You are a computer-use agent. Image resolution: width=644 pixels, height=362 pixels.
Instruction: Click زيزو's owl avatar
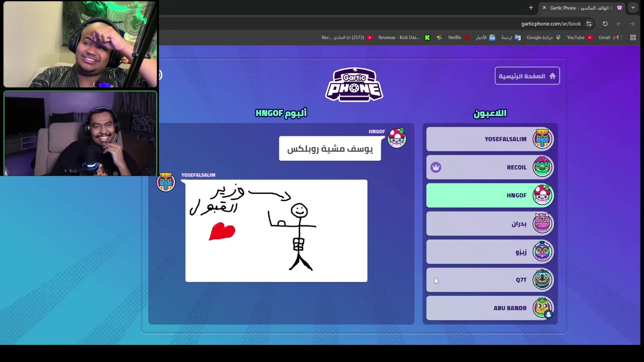[542, 251]
